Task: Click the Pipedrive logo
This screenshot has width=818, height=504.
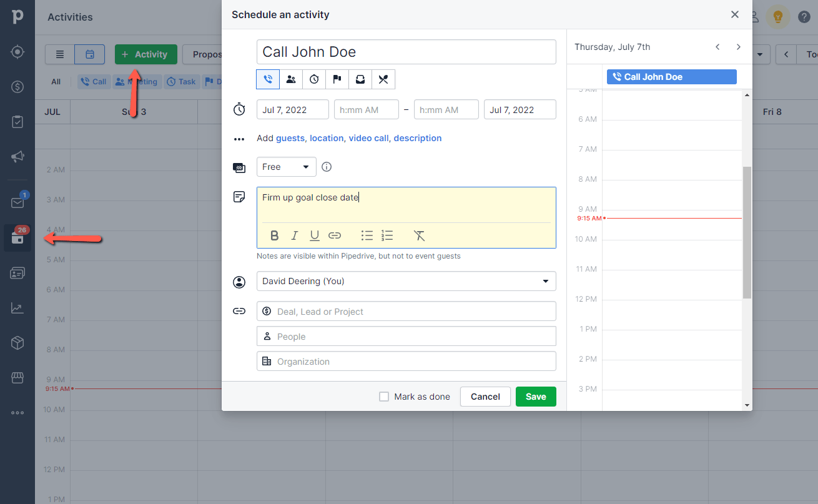Action: [17, 17]
